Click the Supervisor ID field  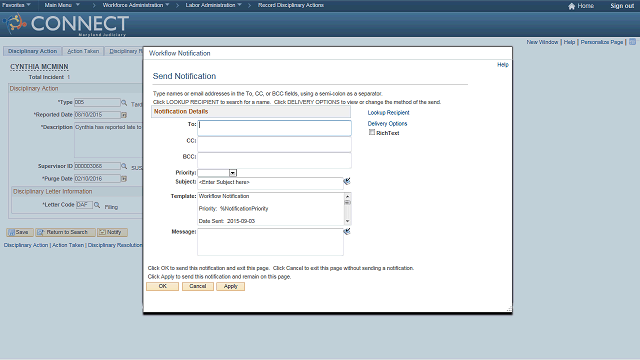click(97, 166)
